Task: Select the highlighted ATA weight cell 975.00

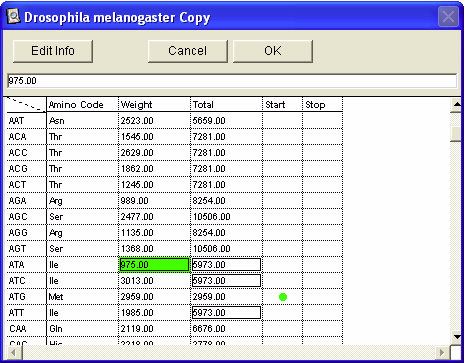Action: click(154, 265)
